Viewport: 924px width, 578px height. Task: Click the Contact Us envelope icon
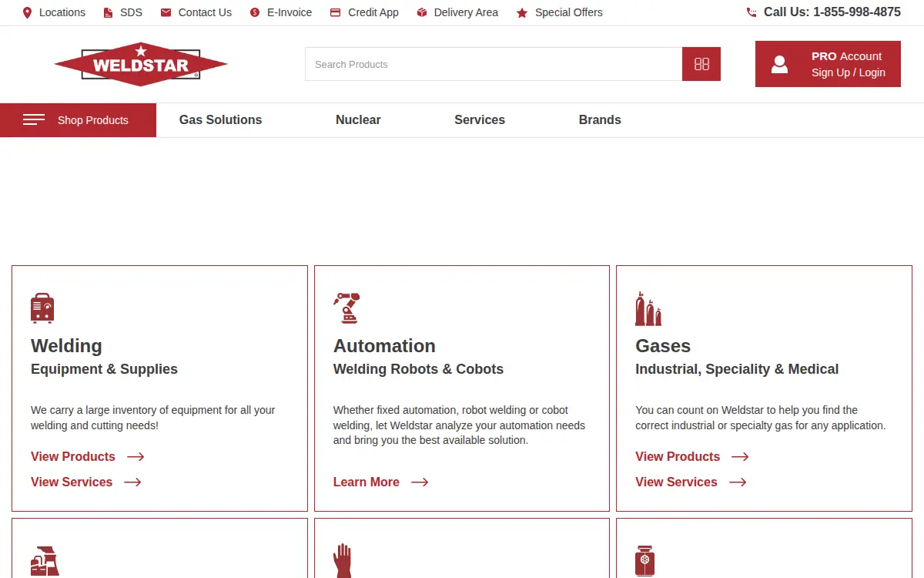[166, 12]
